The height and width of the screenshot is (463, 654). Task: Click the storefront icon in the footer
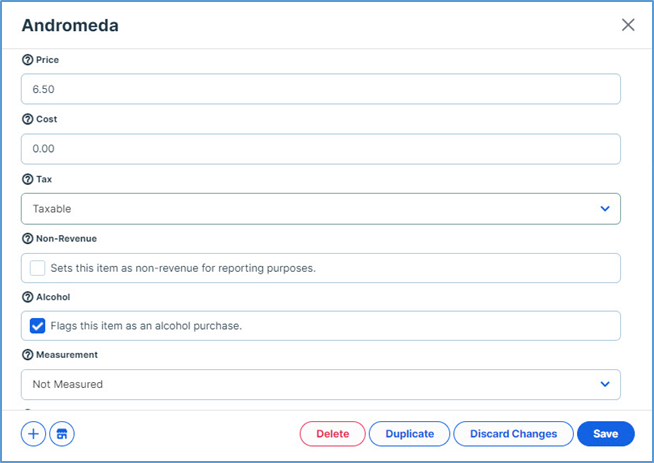point(62,434)
